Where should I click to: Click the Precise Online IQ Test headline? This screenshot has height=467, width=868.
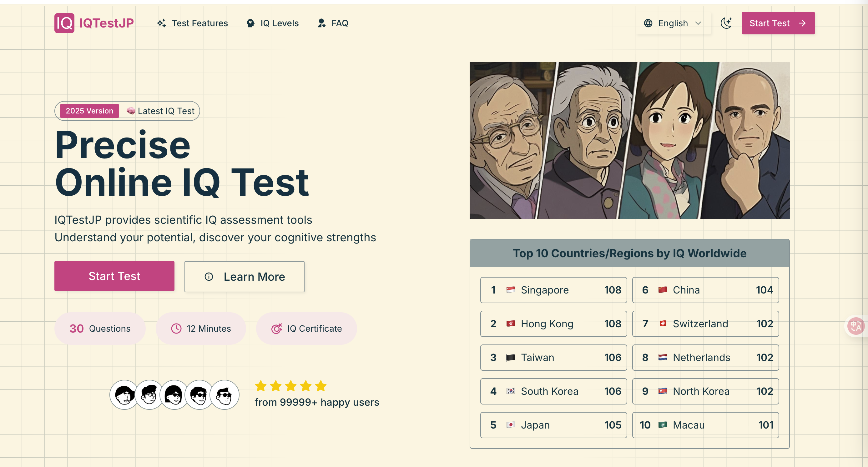coord(182,164)
